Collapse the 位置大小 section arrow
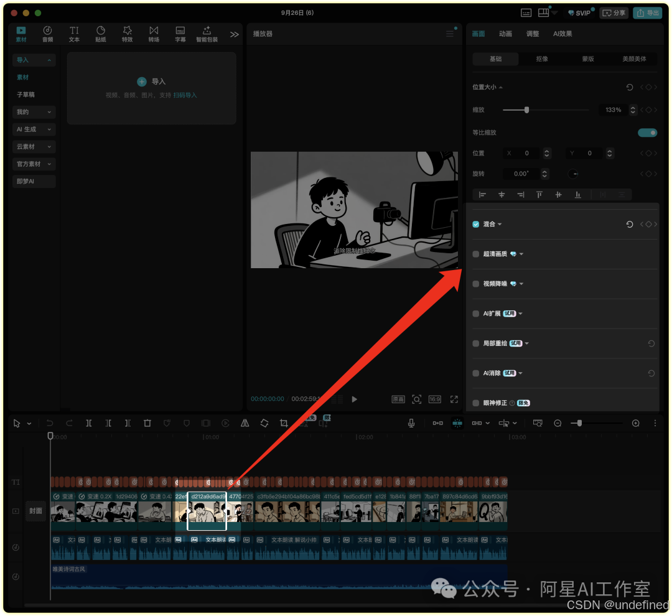Screen dimensions: 672x616 (x=501, y=87)
